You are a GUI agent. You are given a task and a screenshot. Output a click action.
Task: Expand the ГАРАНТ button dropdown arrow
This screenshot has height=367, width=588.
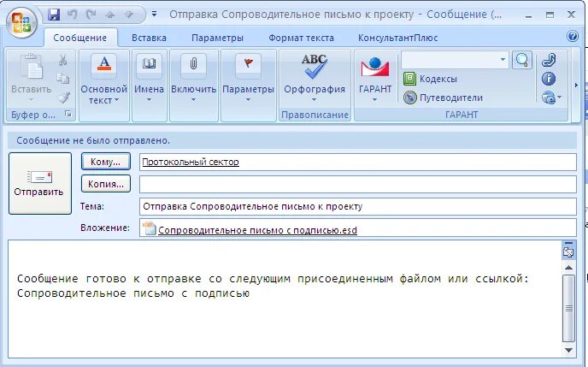tap(374, 100)
